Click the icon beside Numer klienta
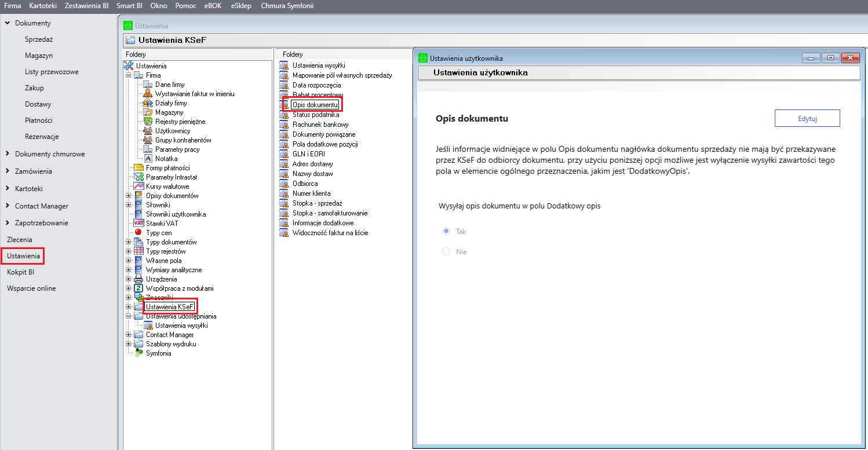Screen dimensions: 868x450 coord(284,193)
